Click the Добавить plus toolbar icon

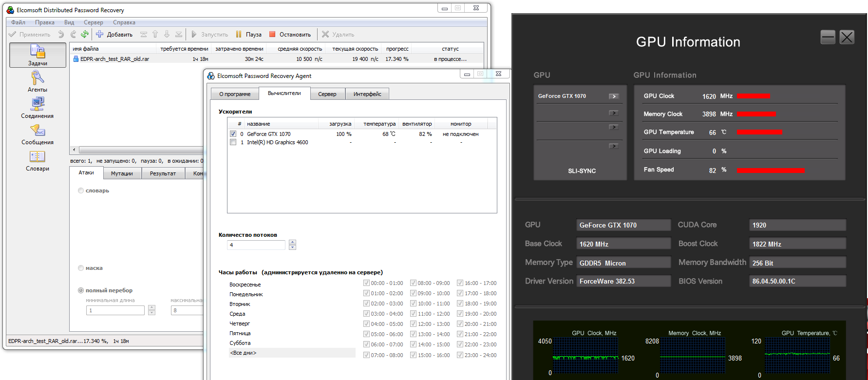pyautogui.click(x=99, y=34)
